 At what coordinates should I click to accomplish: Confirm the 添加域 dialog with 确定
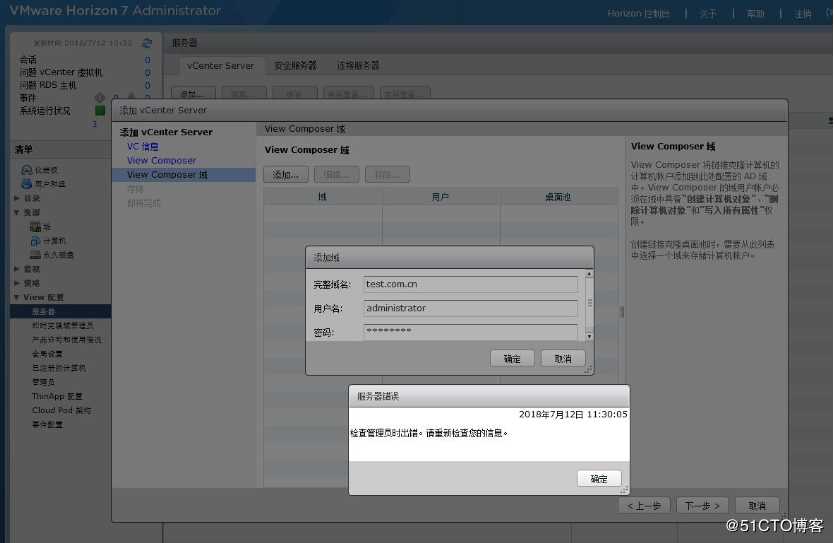pos(512,359)
